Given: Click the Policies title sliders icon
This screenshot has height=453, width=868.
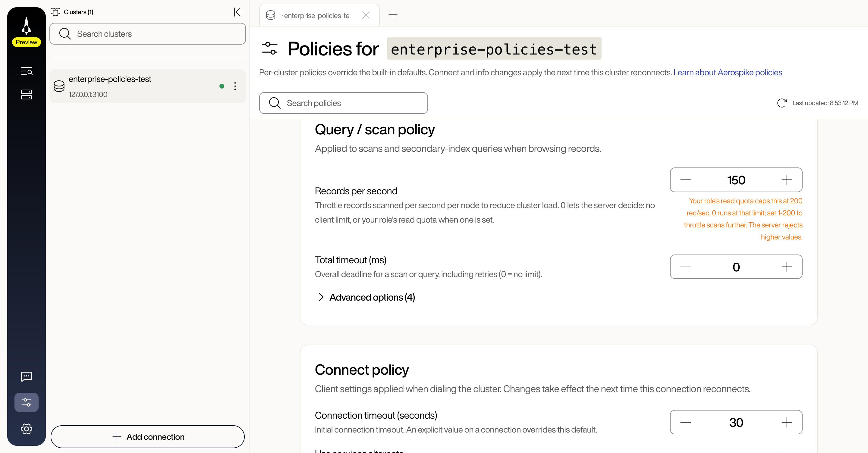Looking at the screenshot, I should pyautogui.click(x=269, y=48).
